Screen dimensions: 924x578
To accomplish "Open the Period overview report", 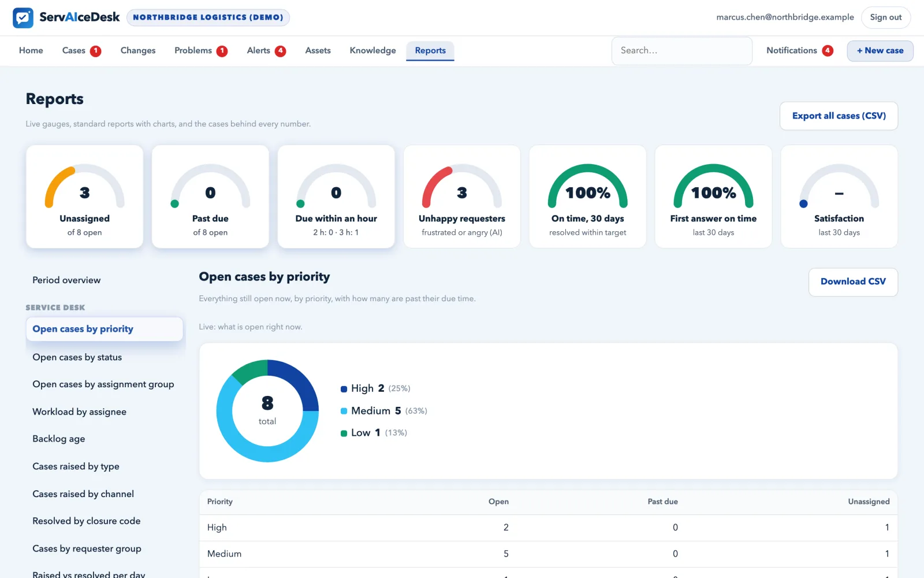I will point(105,280).
